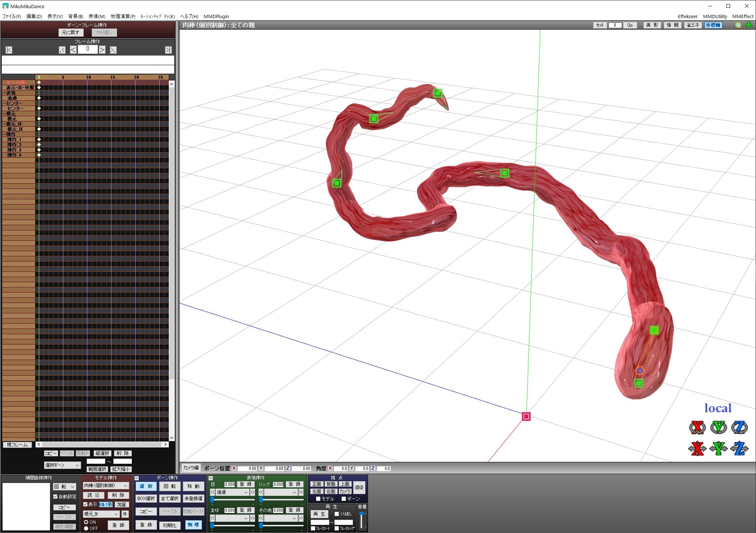Click the blue Z-axis rotate icon
Image resolution: width=756 pixels, height=533 pixels.
[739, 427]
